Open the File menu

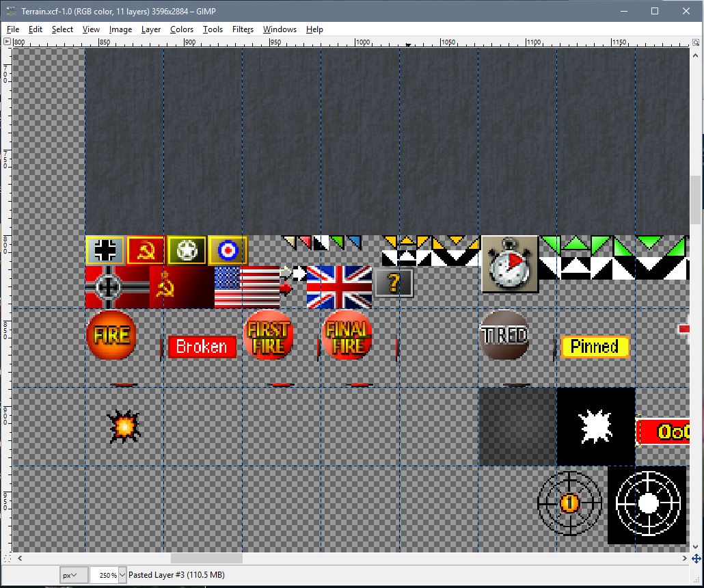[13, 29]
